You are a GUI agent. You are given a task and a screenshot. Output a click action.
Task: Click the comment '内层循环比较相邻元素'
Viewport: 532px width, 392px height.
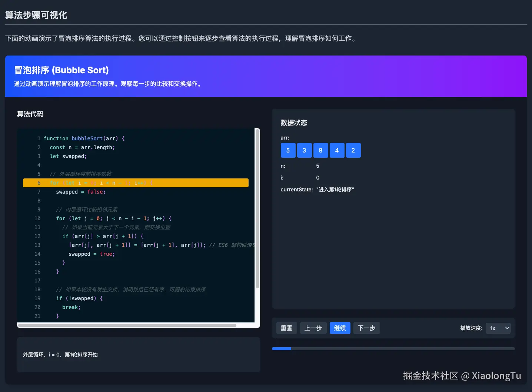coord(87,210)
